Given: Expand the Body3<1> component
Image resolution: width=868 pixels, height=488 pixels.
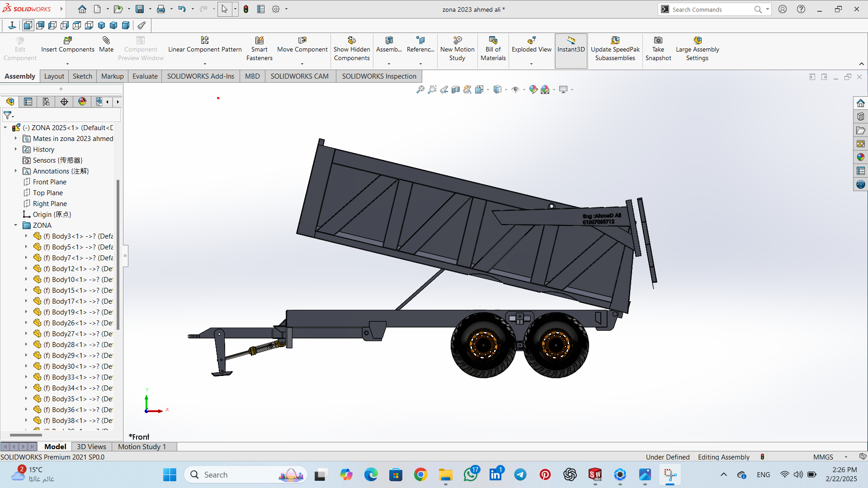Looking at the screenshot, I should point(26,236).
